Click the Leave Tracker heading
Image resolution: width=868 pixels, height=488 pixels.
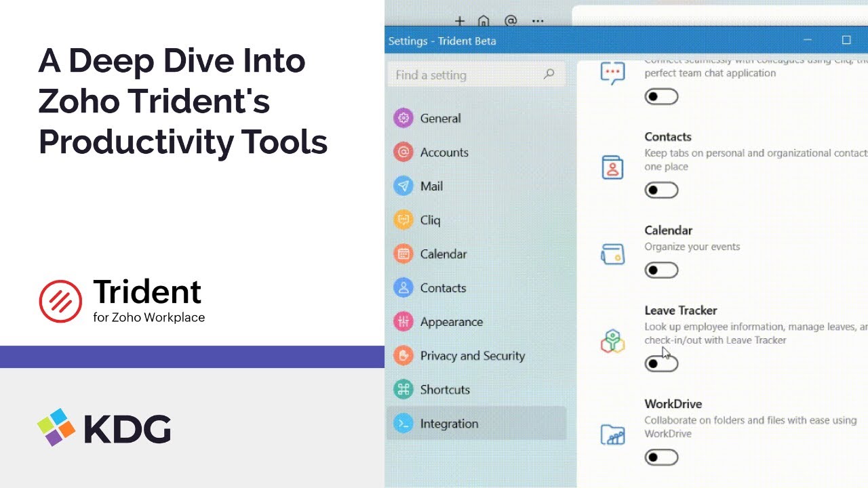point(680,310)
